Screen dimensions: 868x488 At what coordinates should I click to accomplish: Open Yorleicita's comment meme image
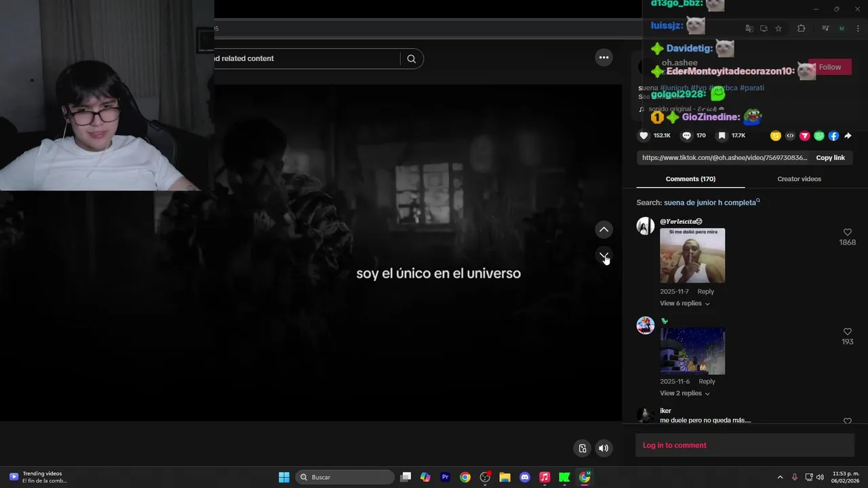click(692, 256)
